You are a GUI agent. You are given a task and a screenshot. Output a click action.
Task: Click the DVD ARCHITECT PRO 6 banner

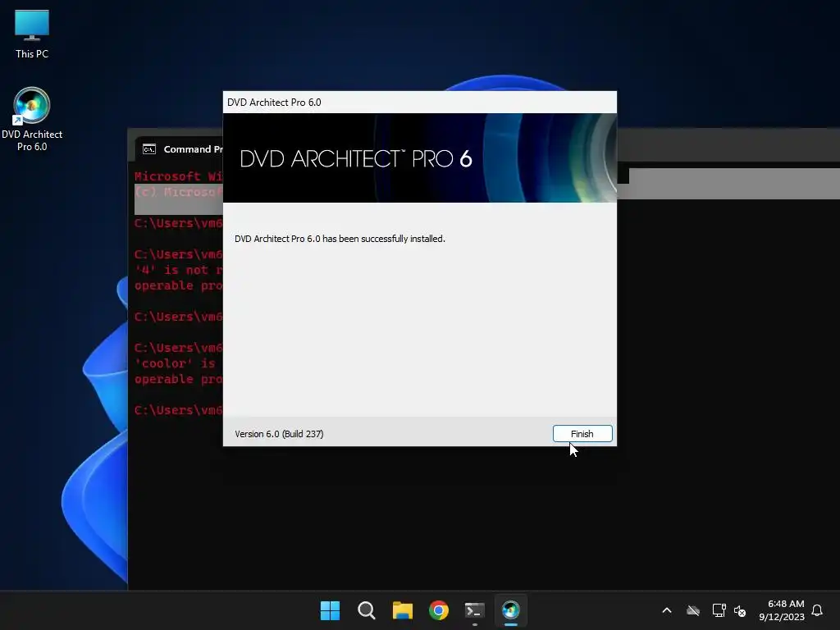tap(419, 158)
